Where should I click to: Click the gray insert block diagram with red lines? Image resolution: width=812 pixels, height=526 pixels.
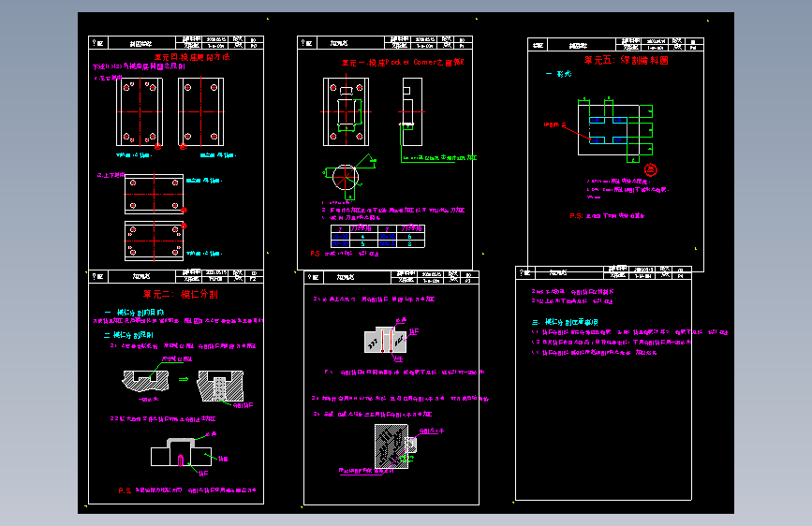tap(385, 340)
